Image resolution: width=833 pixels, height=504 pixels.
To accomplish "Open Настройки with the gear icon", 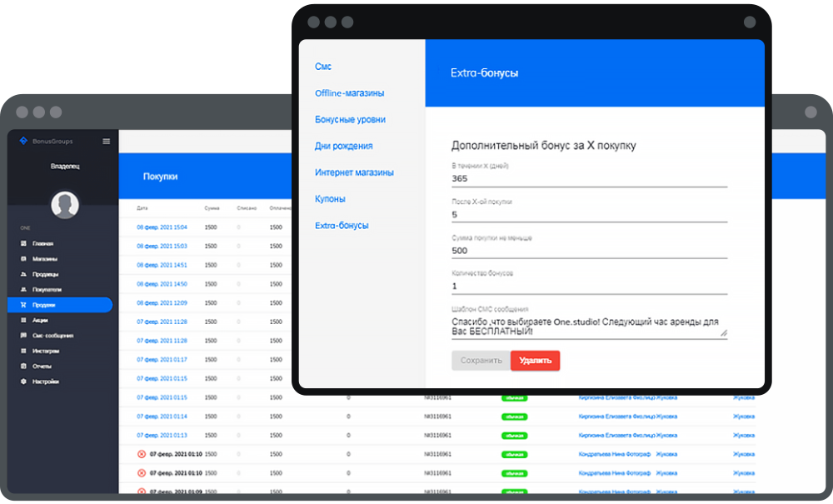I will point(23,382).
